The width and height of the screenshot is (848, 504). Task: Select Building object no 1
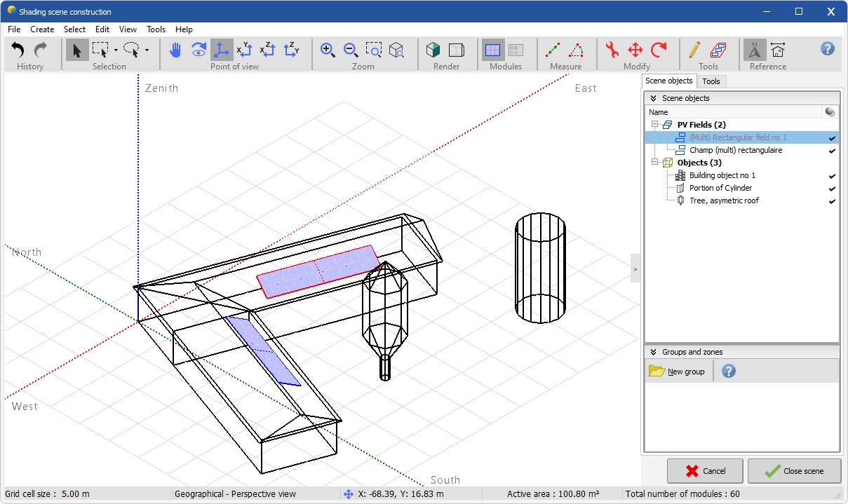pos(722,175)
